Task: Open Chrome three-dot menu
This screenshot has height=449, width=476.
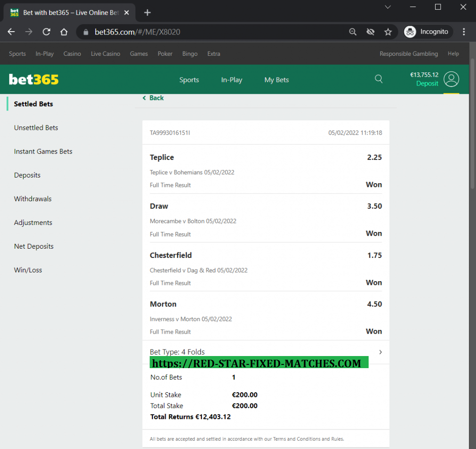Action: [464, 32]
